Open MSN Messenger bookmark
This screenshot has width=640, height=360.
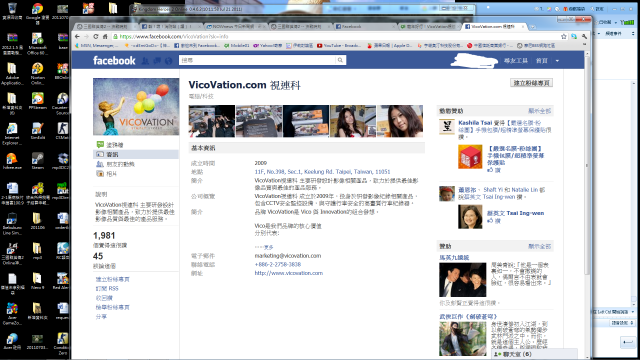click(96, 46)
